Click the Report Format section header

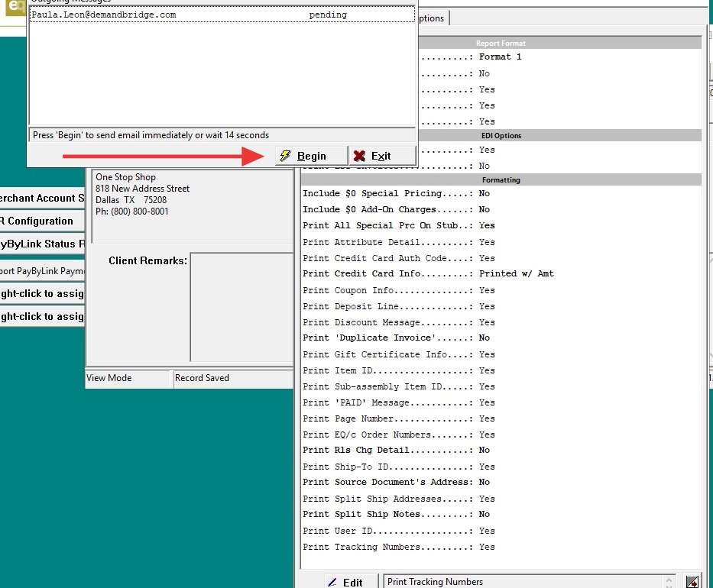(559, 44)
